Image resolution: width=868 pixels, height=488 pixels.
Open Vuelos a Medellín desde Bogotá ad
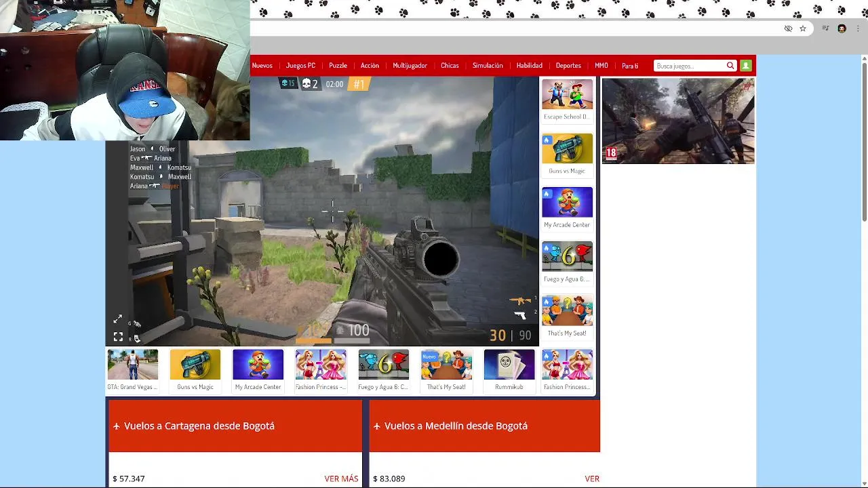click(x=484, y=426)
